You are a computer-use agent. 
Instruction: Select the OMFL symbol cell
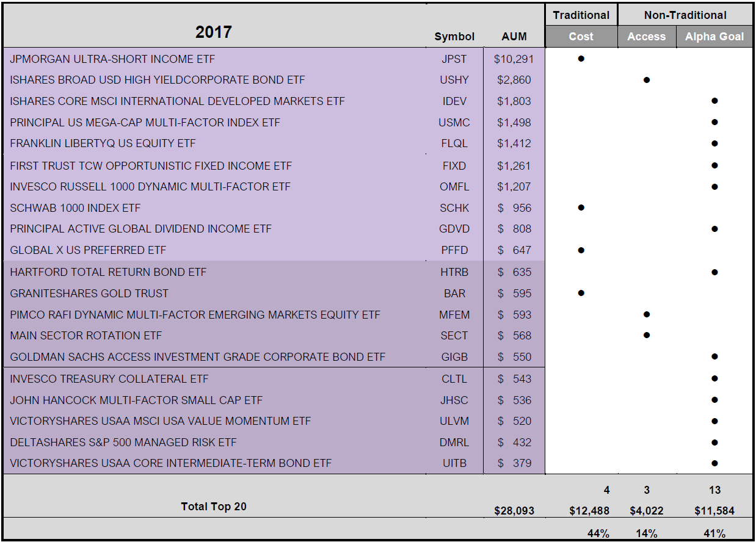[x=454, y=187]
